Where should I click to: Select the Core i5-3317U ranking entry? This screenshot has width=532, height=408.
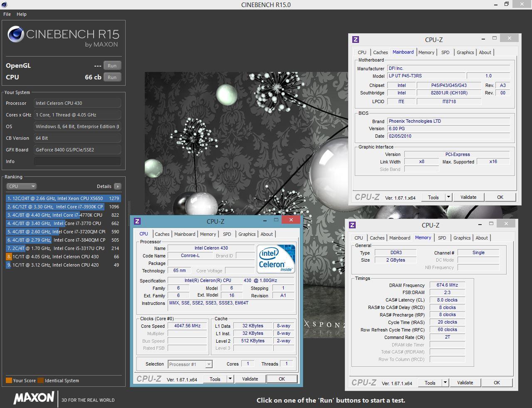pos(63,248)
